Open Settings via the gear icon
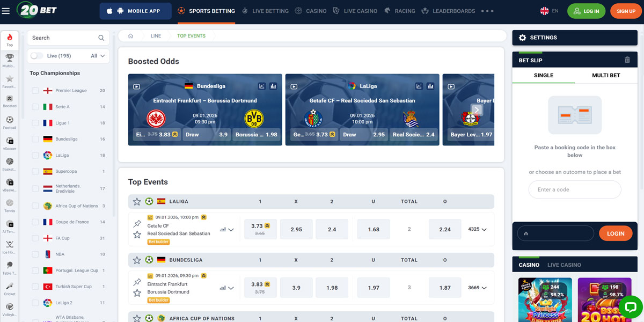Image resolution: width=644 pixels, height=322 pixels. [522, 38]
